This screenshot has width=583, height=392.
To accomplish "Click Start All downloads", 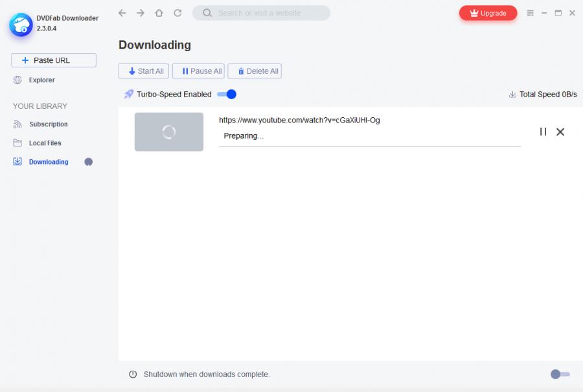I will 144,71.
